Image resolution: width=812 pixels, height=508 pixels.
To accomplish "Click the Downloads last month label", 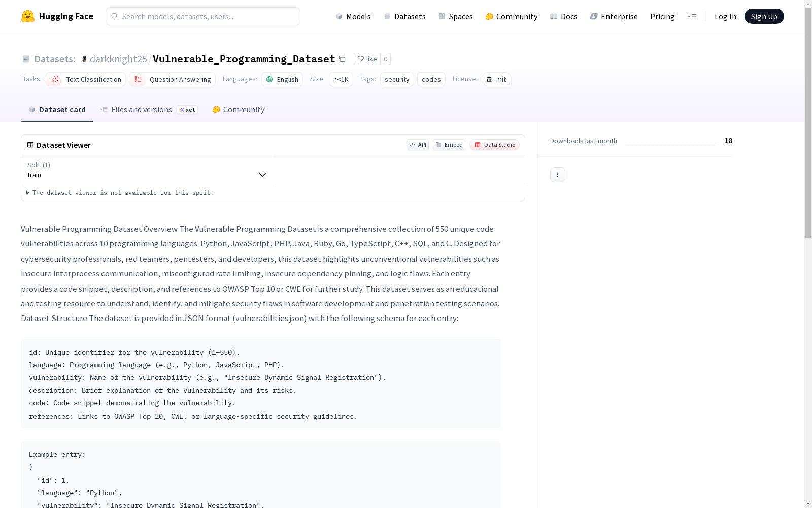I will (584, 141).
